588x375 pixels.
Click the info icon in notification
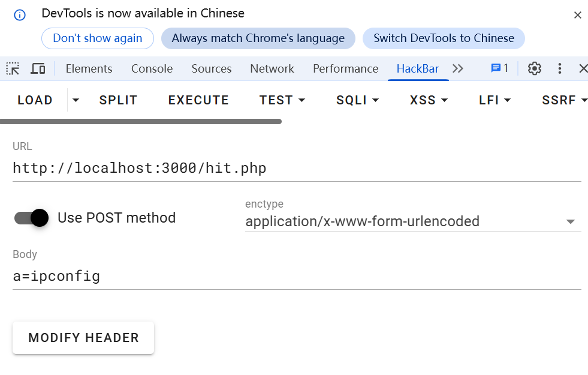(20, 15)
